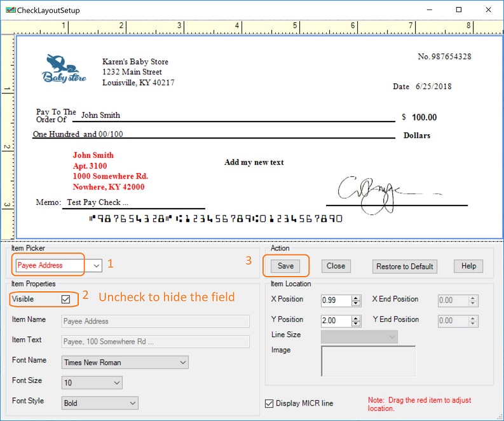This screenshot has height=421, width=504.
Task: Click the Baby Store logo on check
Action: pyautogui.click(x=64, y=69)
